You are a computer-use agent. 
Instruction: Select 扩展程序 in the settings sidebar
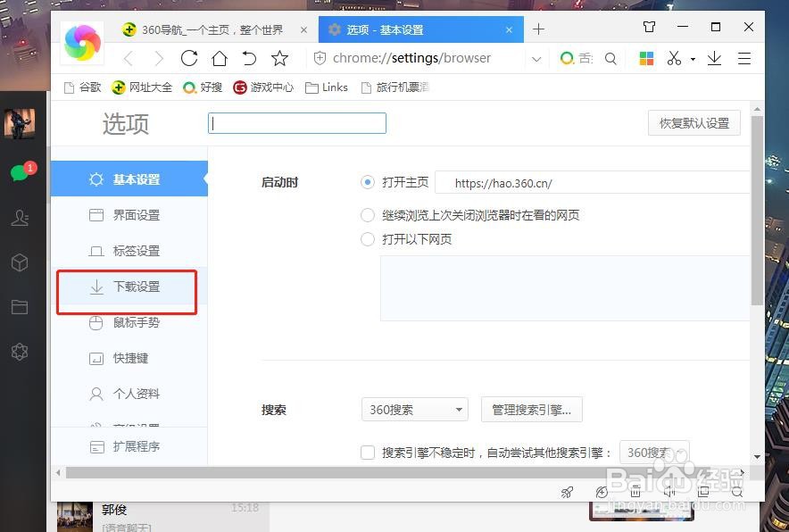(136, 446)
